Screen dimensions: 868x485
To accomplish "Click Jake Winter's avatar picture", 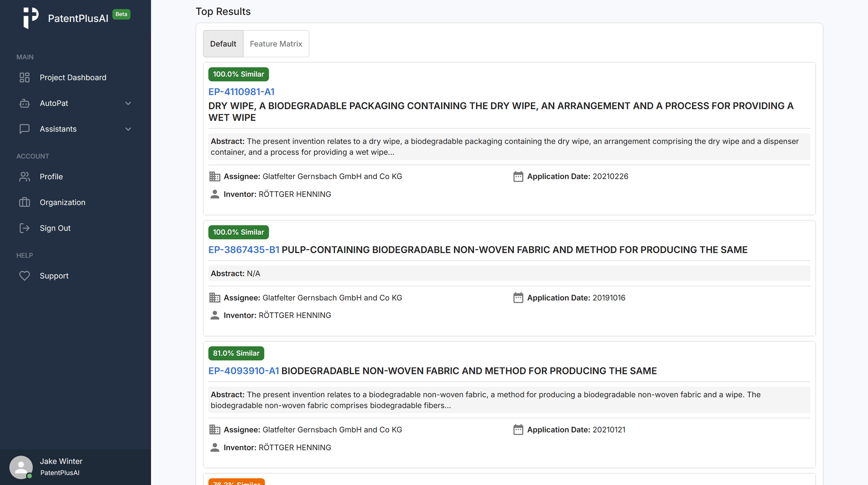I will 21,467.
